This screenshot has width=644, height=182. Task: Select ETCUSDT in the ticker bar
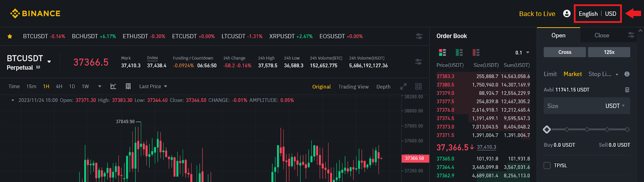coord(193,36)
